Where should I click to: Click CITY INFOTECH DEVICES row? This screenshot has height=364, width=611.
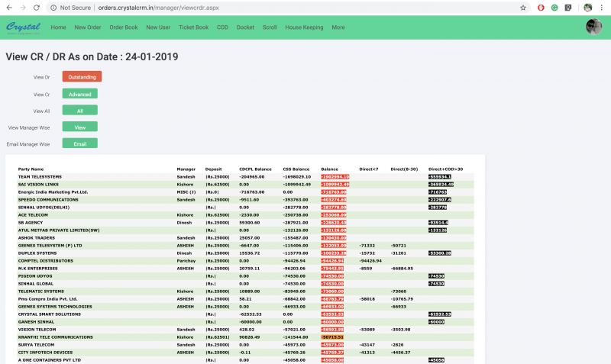pos(245,353)
